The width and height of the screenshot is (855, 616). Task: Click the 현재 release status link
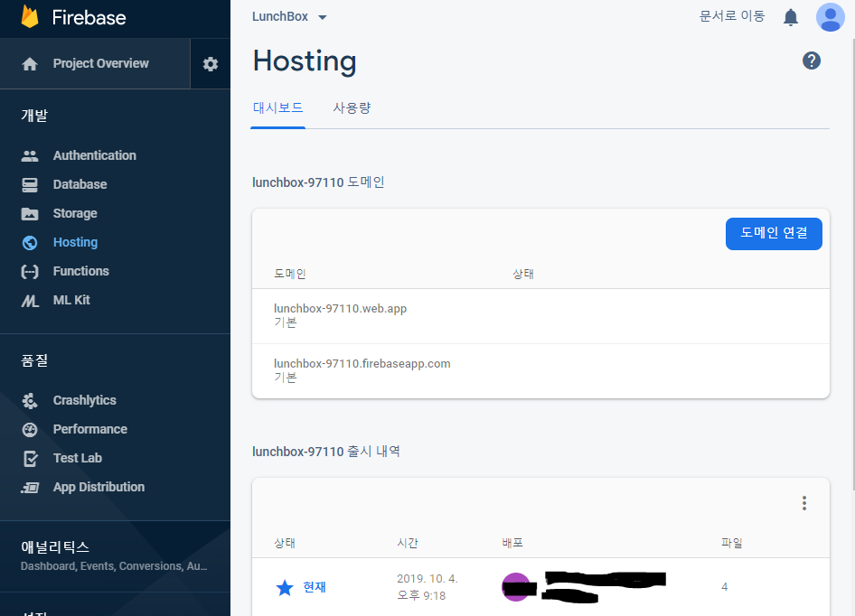[315, 588]
